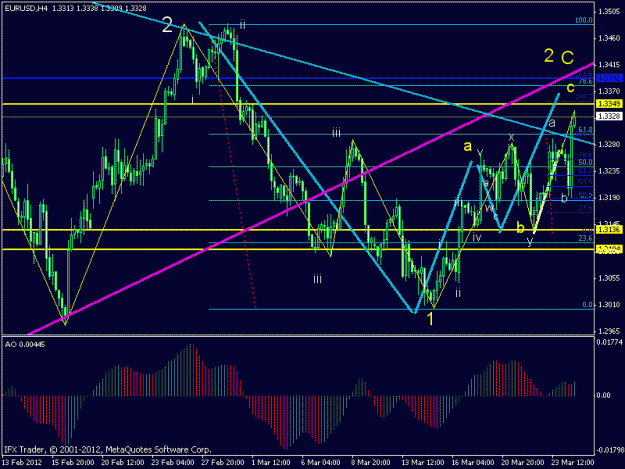Click the 27 Feb 20:00 time label
The image size is (625, 469).
coord(222,463)
